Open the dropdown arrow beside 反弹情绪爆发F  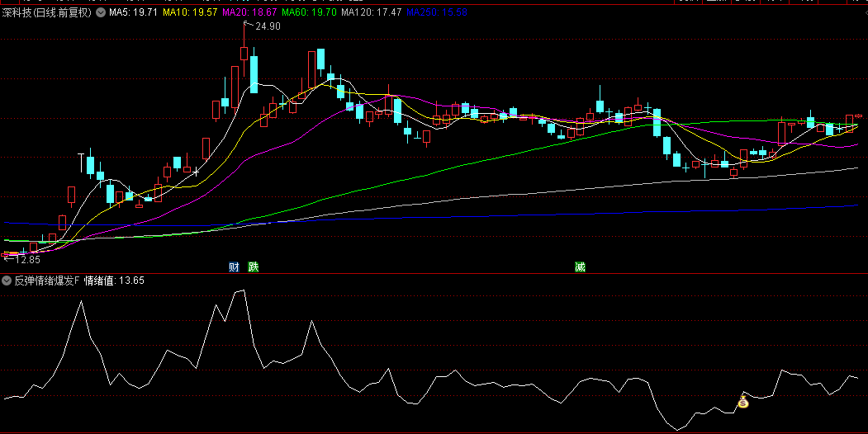click(x=7, y=281)
